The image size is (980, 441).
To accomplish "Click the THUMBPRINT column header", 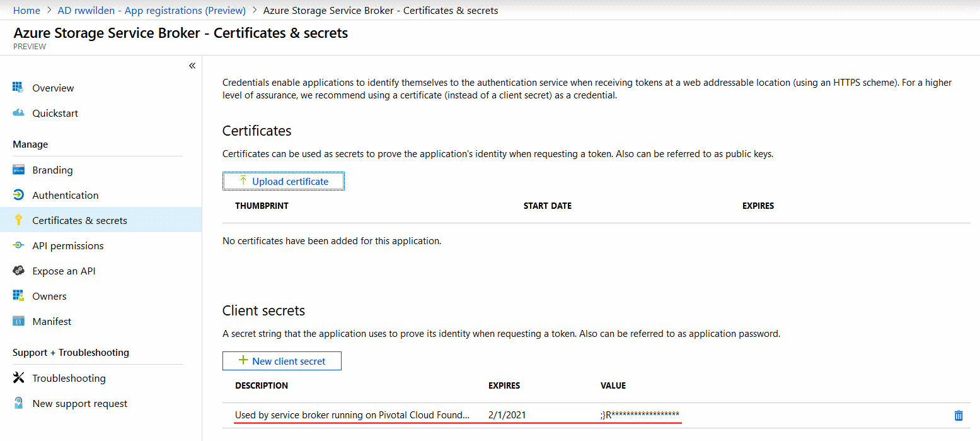I will 262,206.
